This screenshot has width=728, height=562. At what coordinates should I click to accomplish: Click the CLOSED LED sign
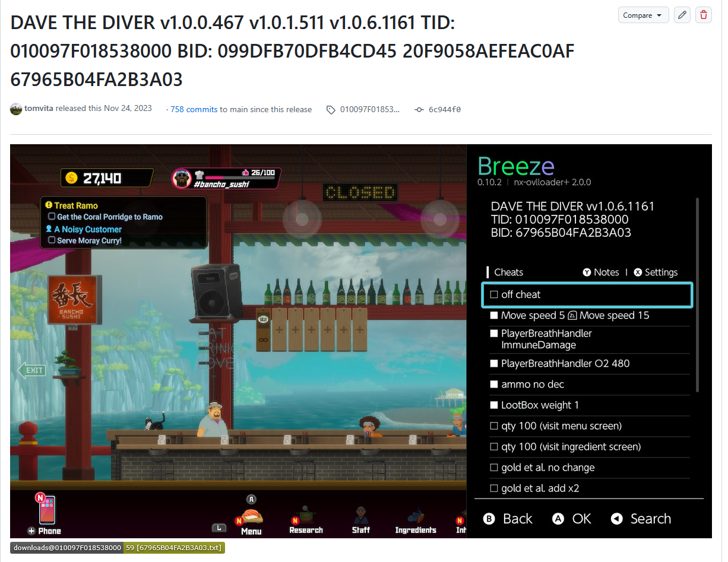coord(360,193)
